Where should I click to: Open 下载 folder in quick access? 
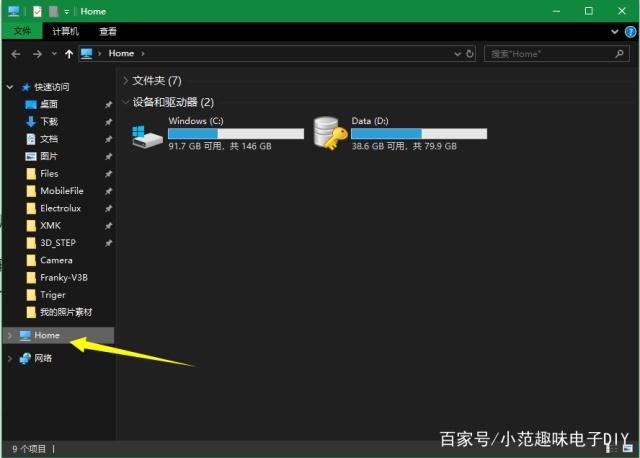(49, 122)
